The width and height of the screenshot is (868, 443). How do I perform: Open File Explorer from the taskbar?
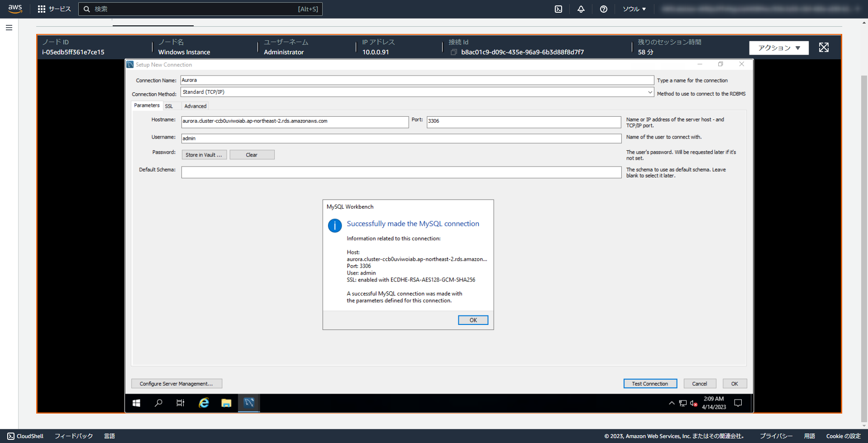click(226, 403)
